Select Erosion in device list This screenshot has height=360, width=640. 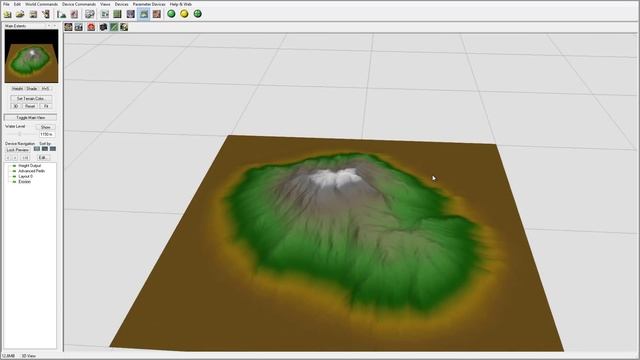(24, 182)
